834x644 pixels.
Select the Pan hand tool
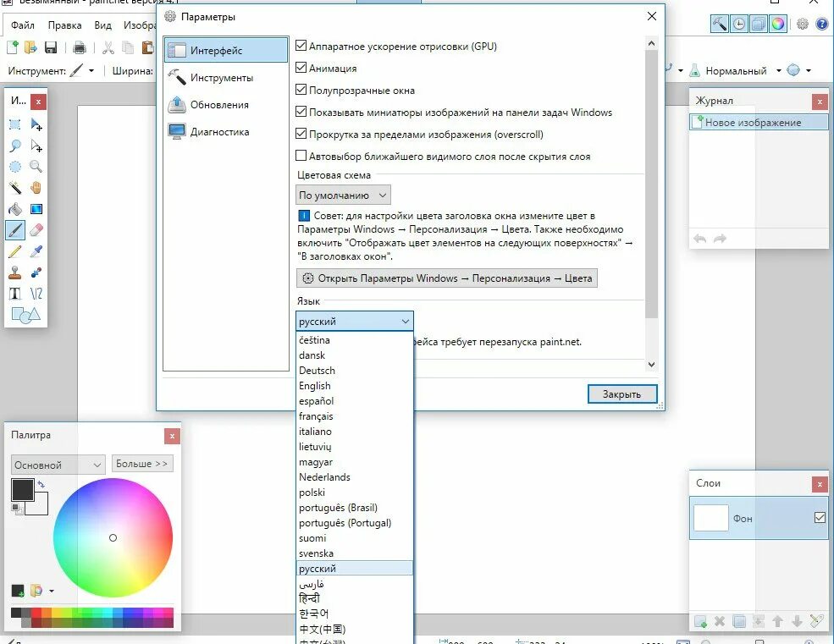click(36, 188)
